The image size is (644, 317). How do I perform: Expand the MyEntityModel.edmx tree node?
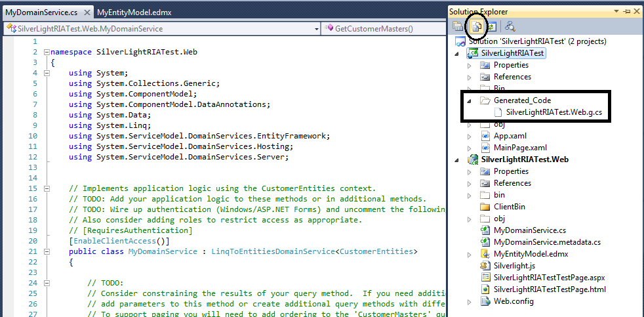470,255
